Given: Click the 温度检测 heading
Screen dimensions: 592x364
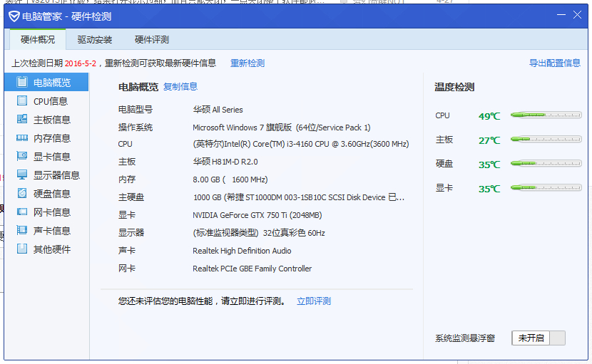Looking at the screenshot, I should click(x=454, y=87).
